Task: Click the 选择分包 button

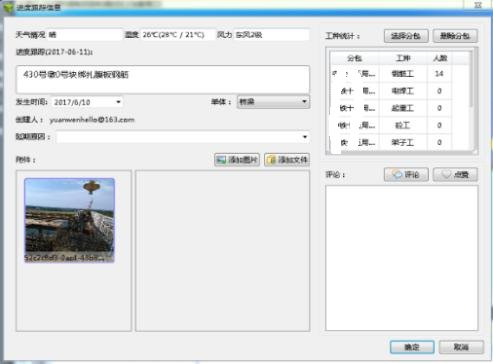Action: point(406,36)
